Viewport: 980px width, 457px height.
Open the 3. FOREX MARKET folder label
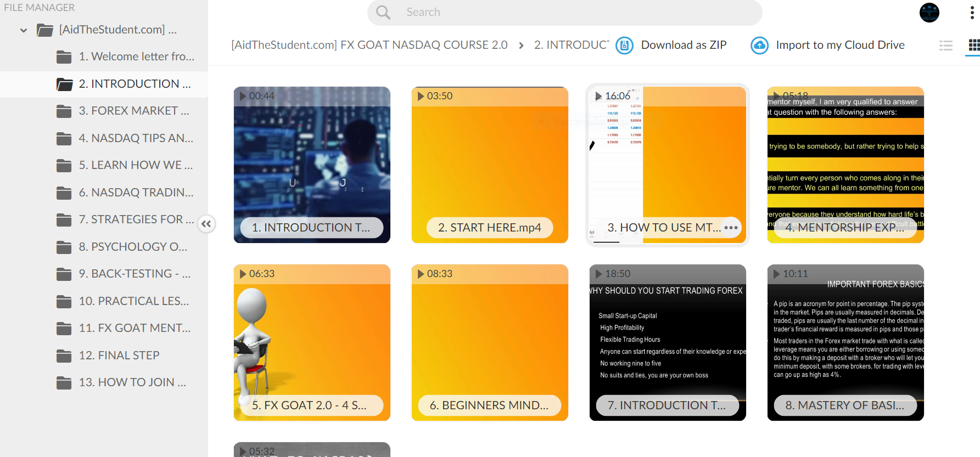[134, 111]
